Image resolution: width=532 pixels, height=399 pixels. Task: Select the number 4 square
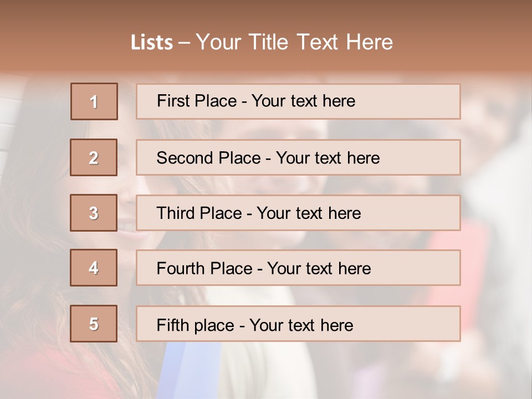point(94,268)
